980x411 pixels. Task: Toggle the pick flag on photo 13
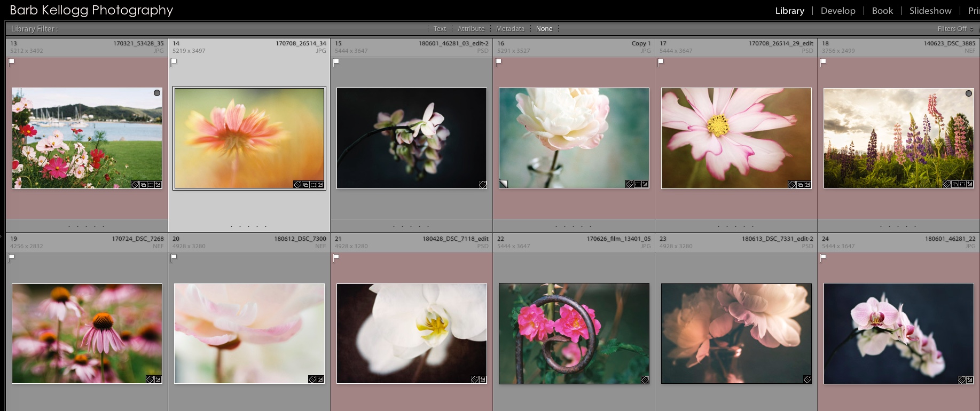click(x=12, y=62)
